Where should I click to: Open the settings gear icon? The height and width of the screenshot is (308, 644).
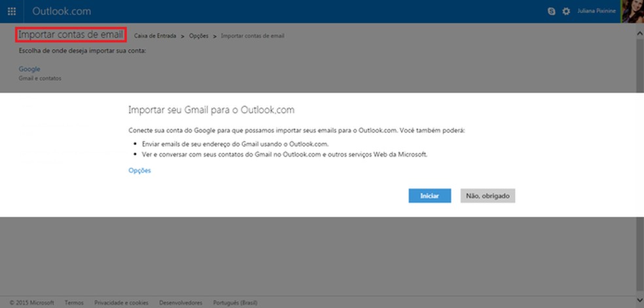coord(566,12)
